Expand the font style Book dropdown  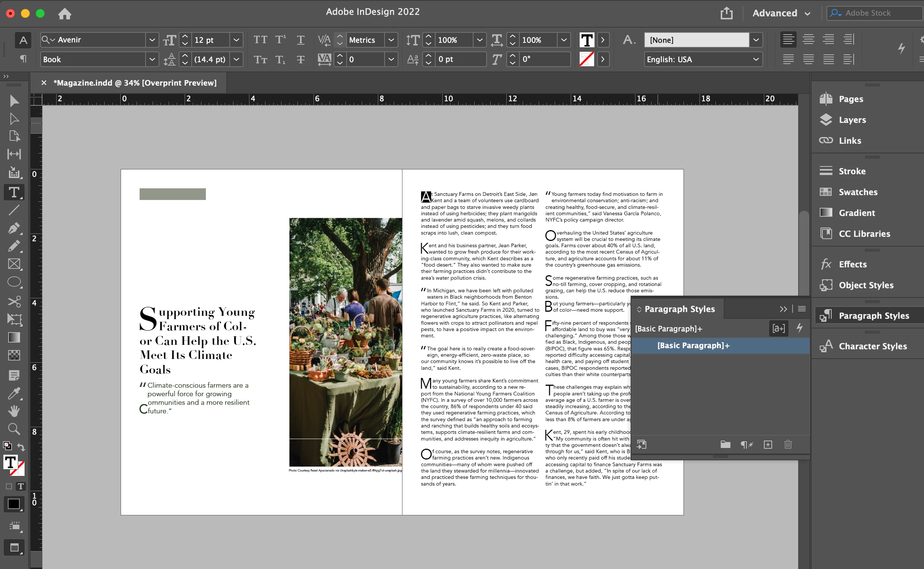[x=152, y=60]
